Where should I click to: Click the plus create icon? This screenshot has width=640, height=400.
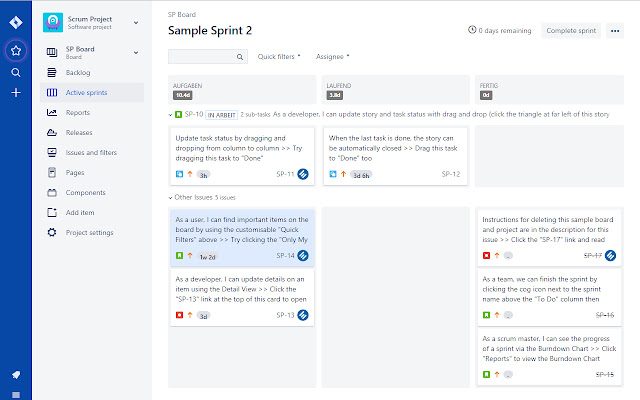click(15, 93)
